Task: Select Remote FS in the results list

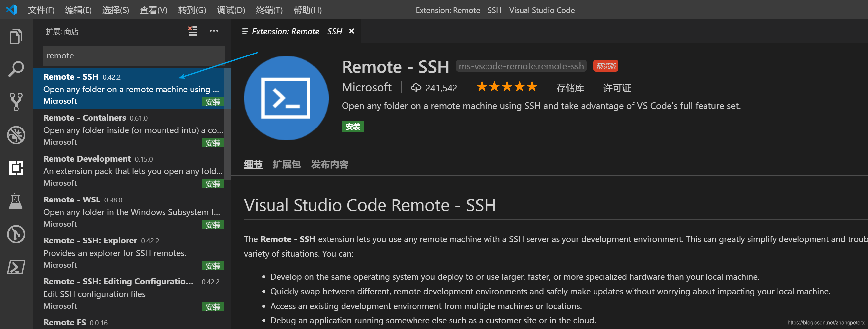Action: tap(129, 322)
